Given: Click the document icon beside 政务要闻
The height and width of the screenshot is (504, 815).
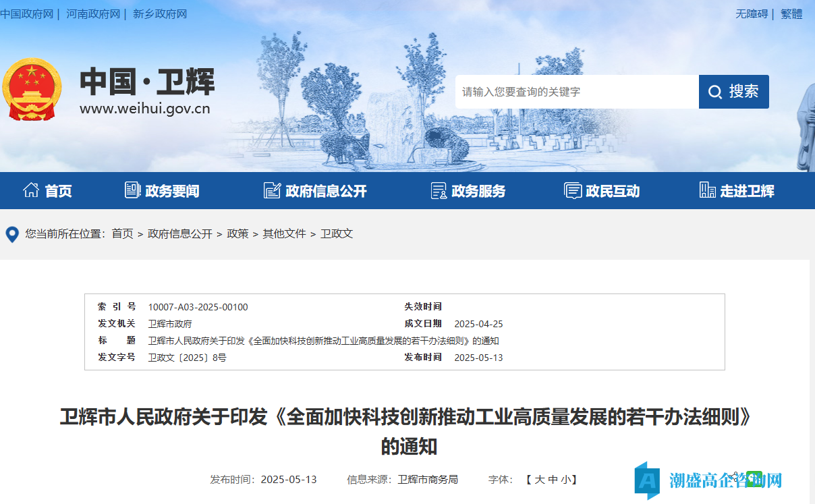Looking at the screenshot, I should click(x=132, y=190).
